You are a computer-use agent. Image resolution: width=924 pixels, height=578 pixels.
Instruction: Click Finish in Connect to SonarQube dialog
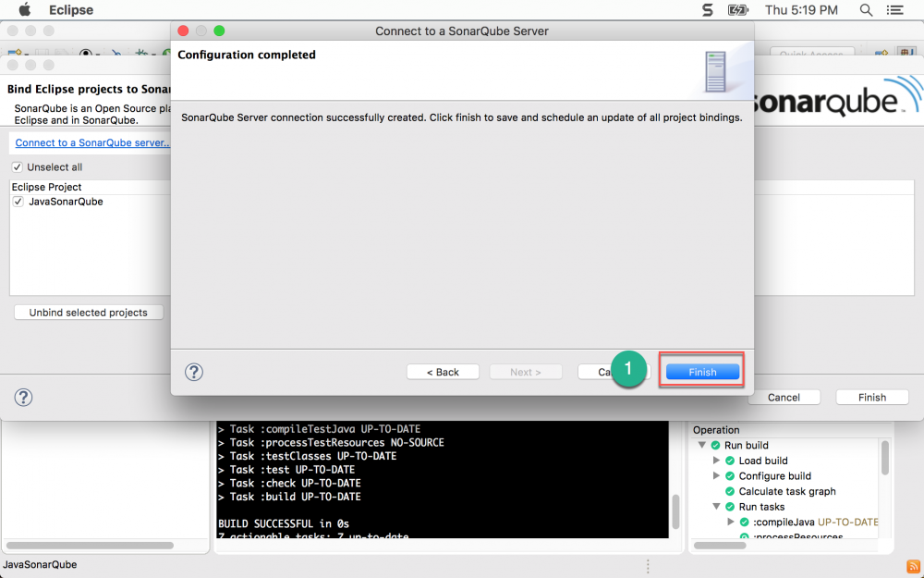(x=702, y=372)
